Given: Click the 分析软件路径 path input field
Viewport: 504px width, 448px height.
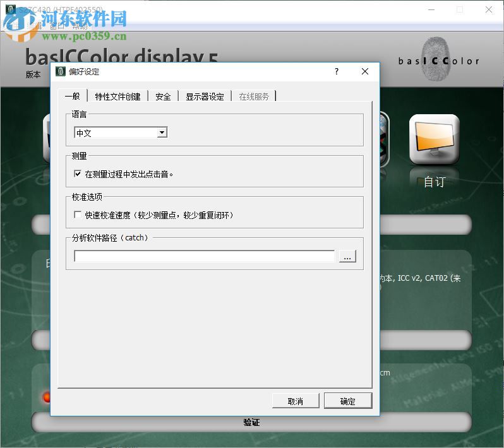Looking at the screenshot, I should tap(204, 256).
